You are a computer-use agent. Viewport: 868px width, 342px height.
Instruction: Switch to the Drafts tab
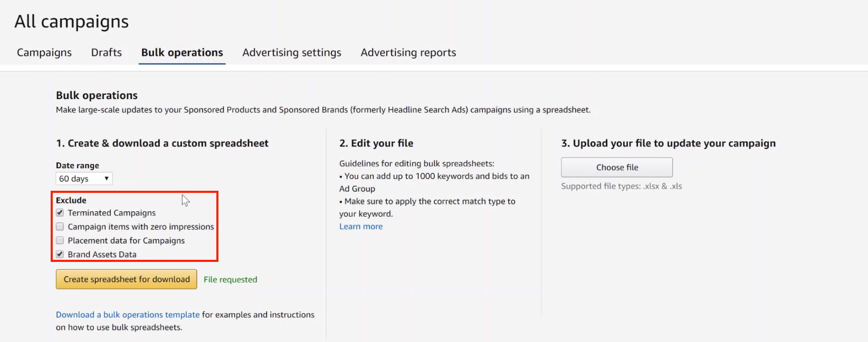coord(107,53)
